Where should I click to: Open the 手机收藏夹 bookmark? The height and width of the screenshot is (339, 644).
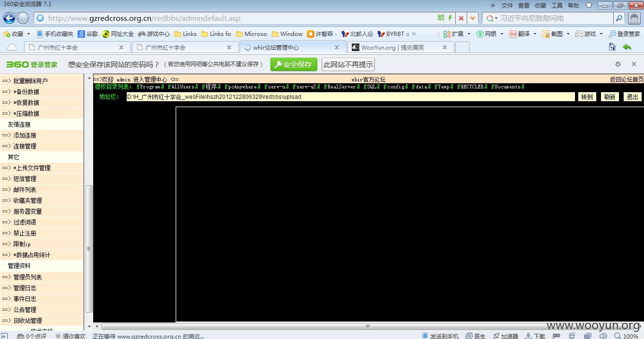tap(55, 34)
